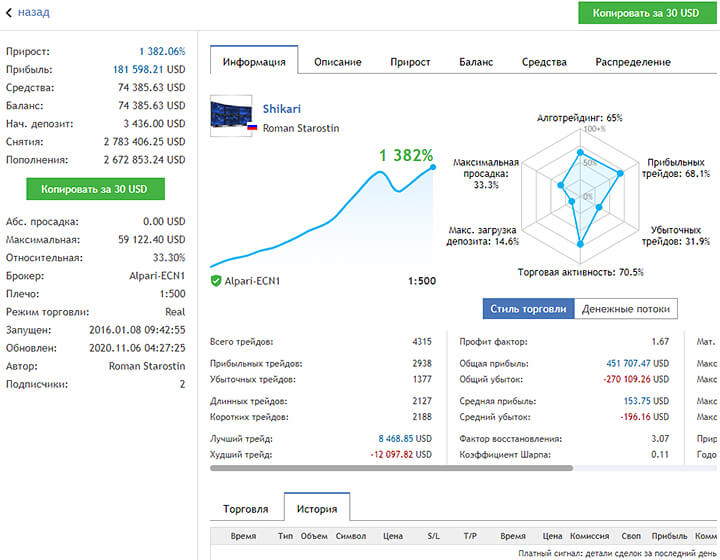Image resolution: width=720 pixels, height=560 pixels.
Task: Click the green shield verified broker icon
Action: pyautogui.click(x=216, y=280)
